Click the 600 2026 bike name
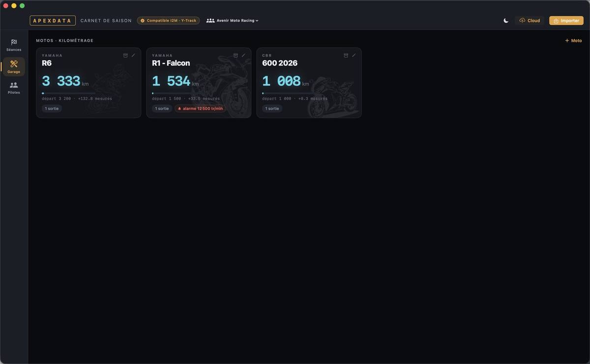Image resolution: width=590 pixels, height=364 pixels. [x=280, y=63]
